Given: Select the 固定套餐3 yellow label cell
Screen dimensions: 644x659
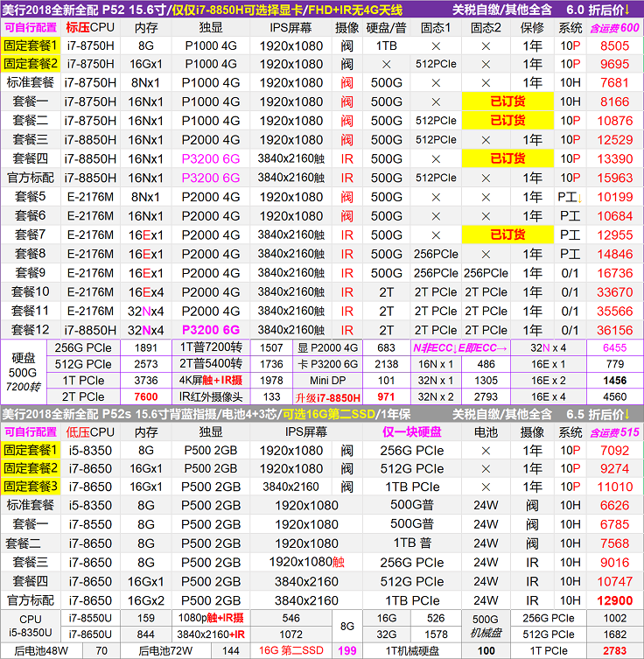Looking at the screenshot, I should pos(31,487).
